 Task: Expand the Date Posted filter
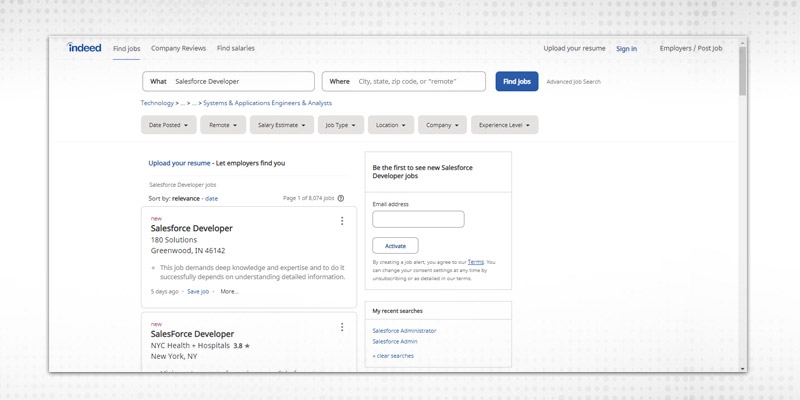168,125
